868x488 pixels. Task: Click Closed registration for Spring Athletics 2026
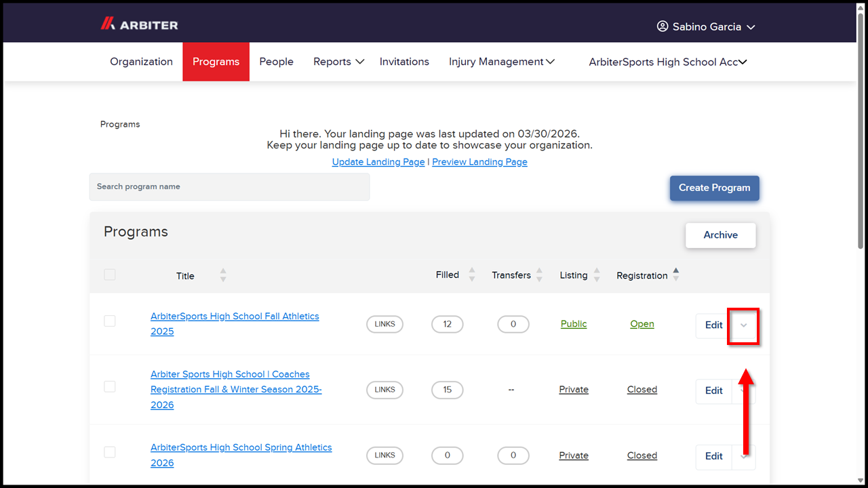(x=642, y=455)
